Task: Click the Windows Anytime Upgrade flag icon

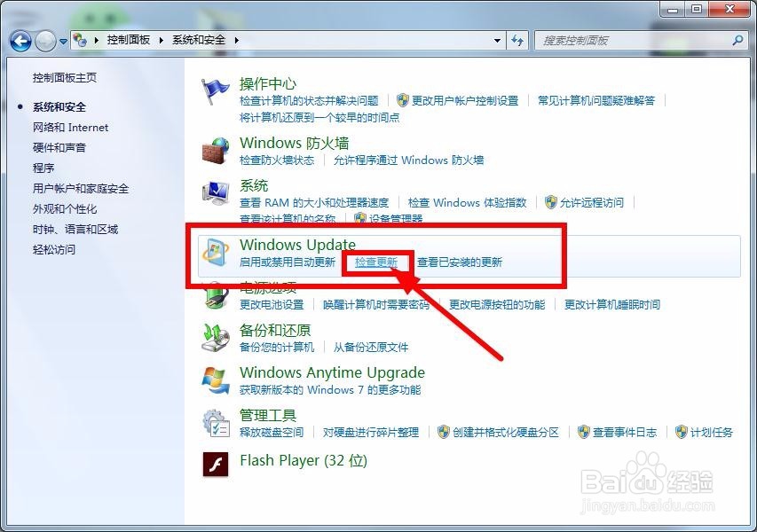Action: click(215, 380)
